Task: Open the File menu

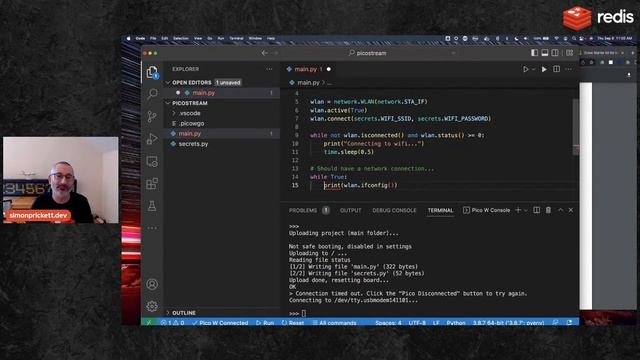Action: [x=153, y=38]
